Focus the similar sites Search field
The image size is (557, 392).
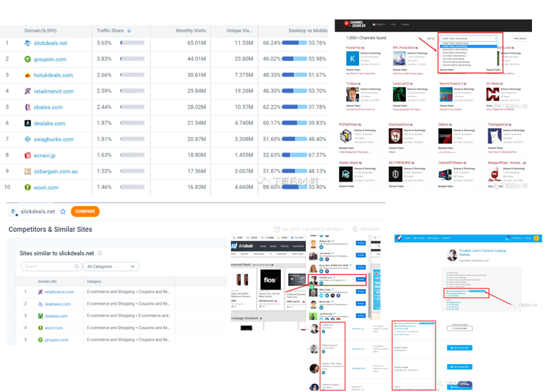point(51,267)
